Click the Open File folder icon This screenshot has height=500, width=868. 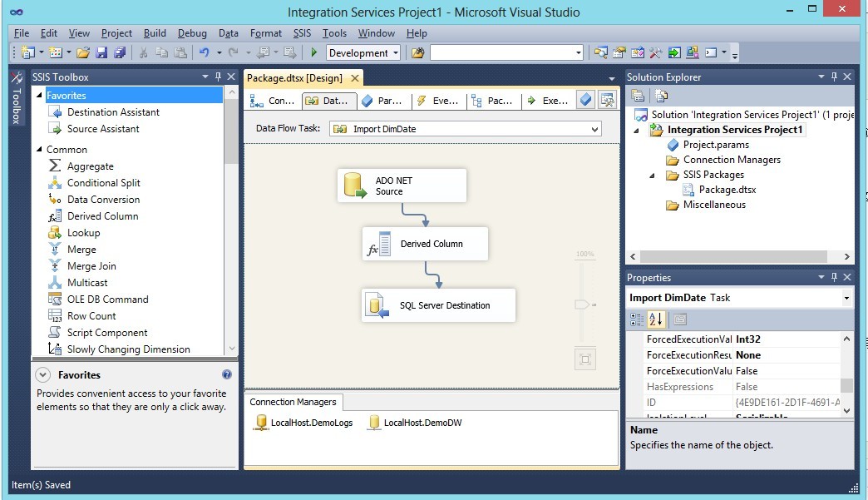[83, 52]
